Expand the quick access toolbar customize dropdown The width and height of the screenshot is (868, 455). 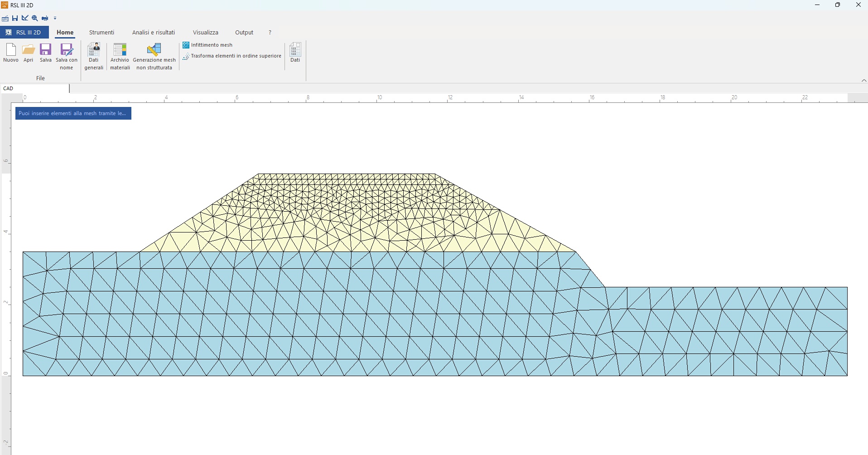(55, 19)
